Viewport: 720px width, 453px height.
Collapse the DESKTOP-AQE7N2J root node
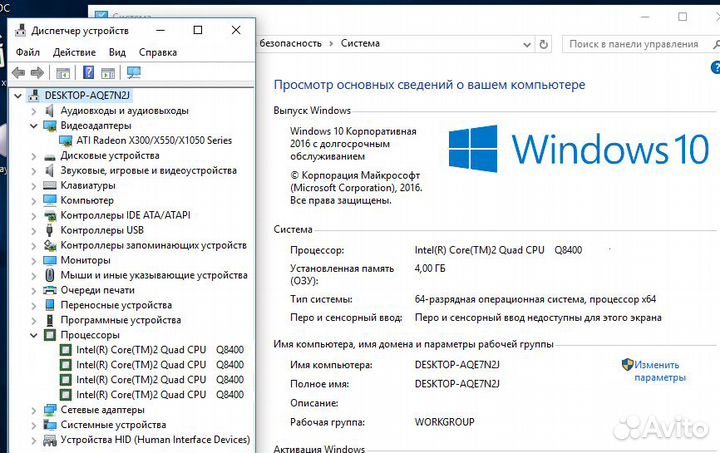(x=17, y=95)
